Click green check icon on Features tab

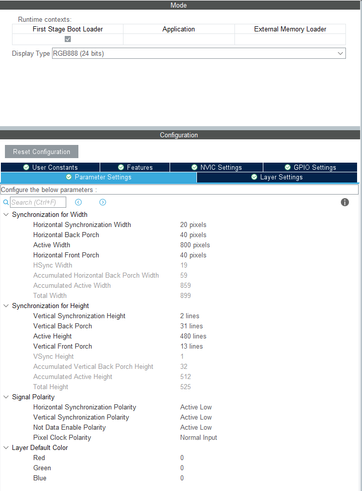(x=121, y=167)
